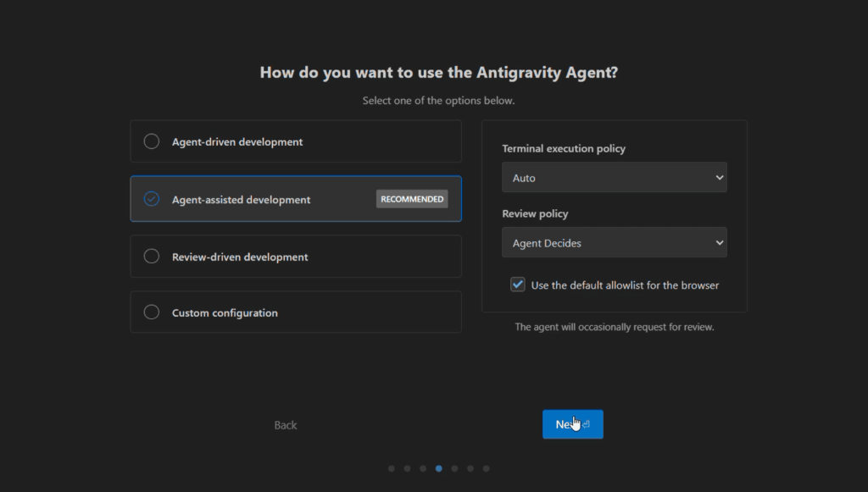868x492 pixels.
Task: Pick the Review-driven development option
Action: pyautogui.click(x=152, y=257)
